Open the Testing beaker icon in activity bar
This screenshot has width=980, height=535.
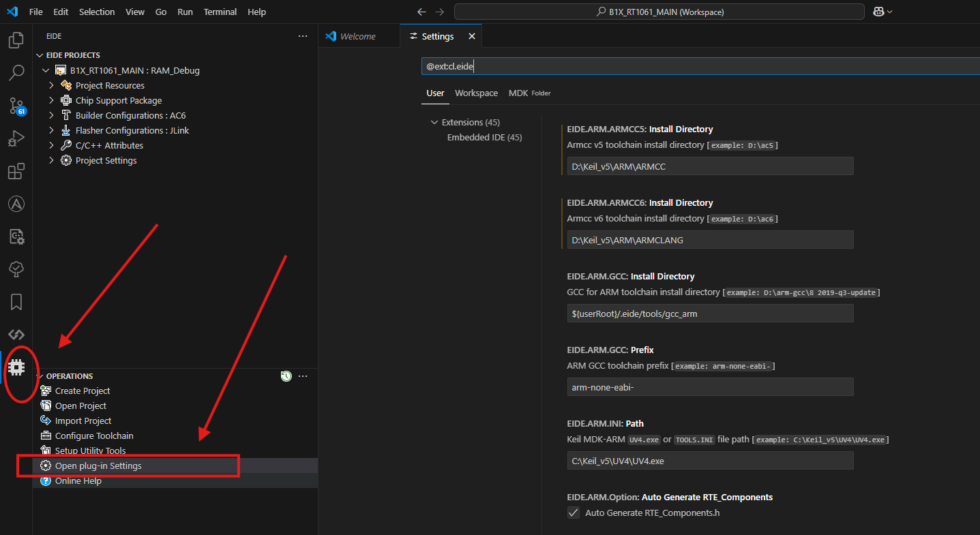pyautogui.click(x=16, y=269)
